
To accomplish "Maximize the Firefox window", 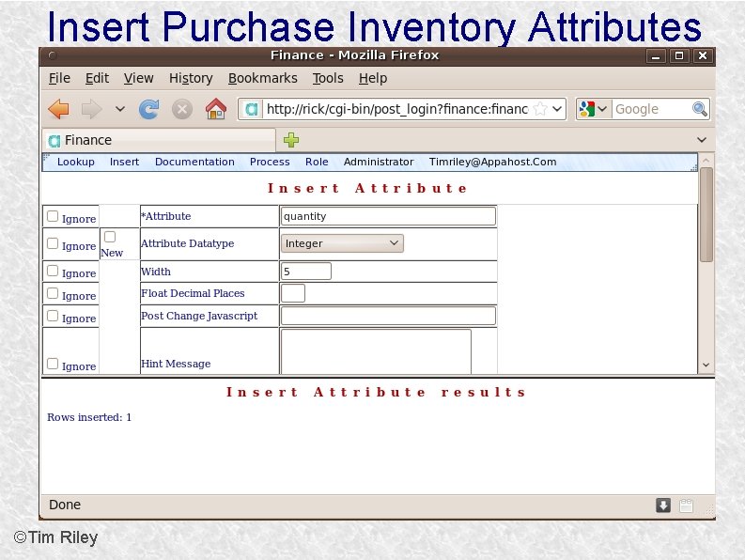I will click(x=679, y=55).
